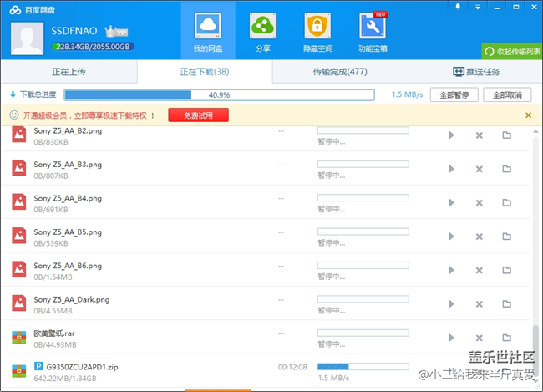Viewport: 543px width, 392px height.
Task: Resume download of 欧美壁纸.rar
Action: (451, 338)
